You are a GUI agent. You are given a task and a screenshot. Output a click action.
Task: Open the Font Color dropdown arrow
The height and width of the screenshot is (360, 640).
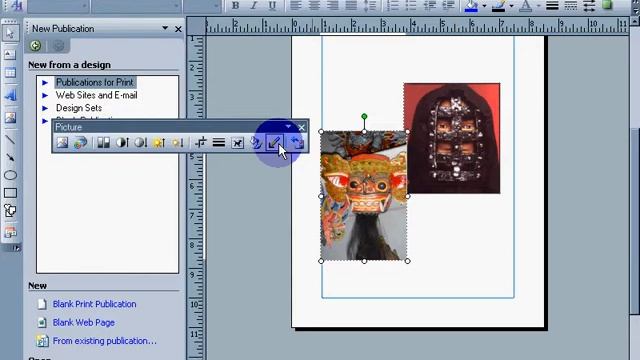click(539, 6)
